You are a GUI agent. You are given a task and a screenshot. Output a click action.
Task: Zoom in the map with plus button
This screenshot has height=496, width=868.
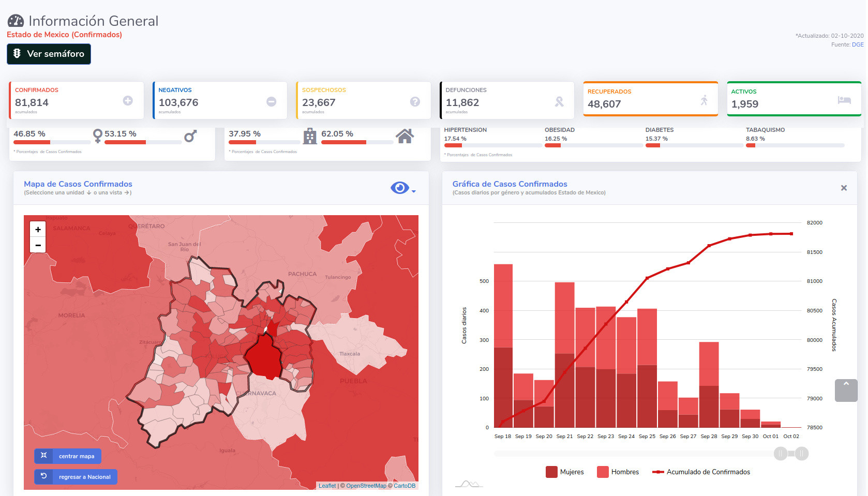coord(38,230)
